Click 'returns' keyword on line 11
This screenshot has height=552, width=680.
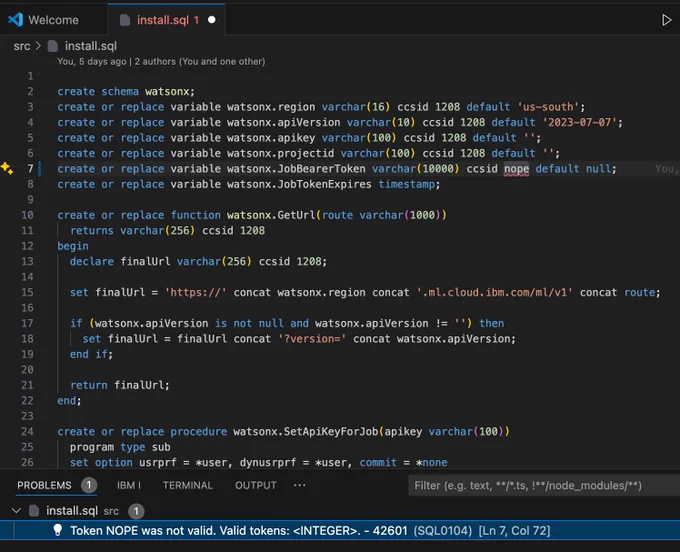pos(92,231)
